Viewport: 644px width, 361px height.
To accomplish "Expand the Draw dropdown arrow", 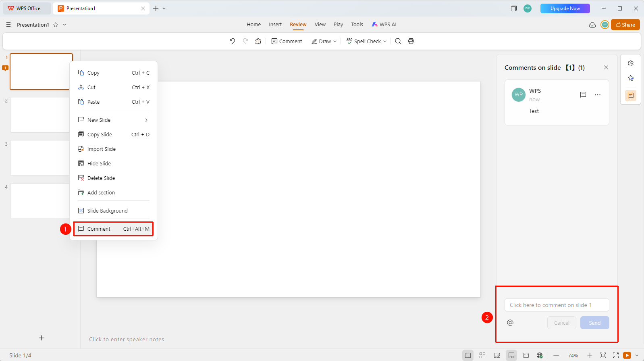I will pyautogui.click(x=335, y=41).
